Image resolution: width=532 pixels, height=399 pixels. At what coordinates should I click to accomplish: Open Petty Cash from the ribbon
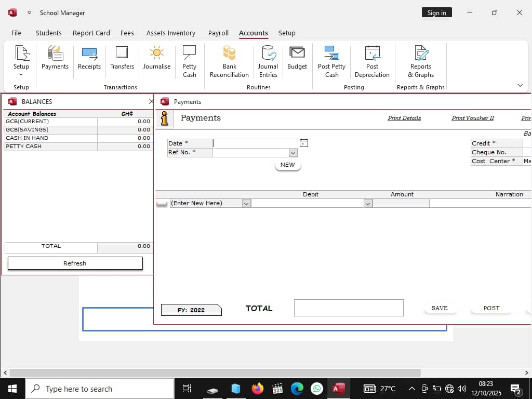pyautogui.click(x=189, y=61)
